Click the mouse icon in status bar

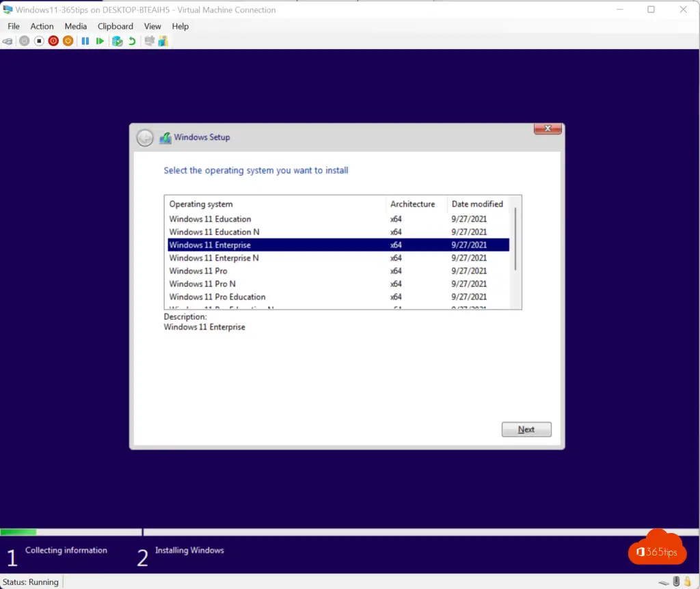point(676,581)
